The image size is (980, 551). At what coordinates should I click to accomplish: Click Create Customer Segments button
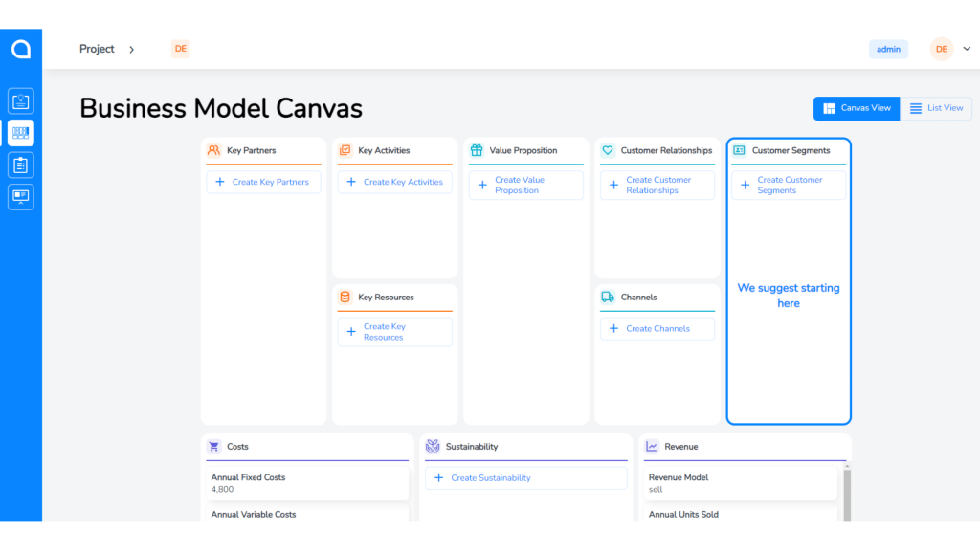[789, 186]
